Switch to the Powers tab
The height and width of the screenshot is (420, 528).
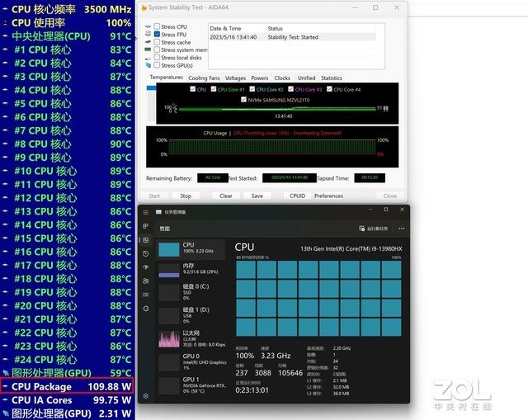pos(260,78)
